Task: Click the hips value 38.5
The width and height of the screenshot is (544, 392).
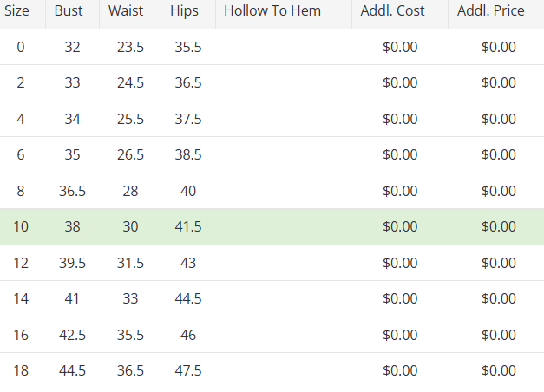Action: point(187,154)
